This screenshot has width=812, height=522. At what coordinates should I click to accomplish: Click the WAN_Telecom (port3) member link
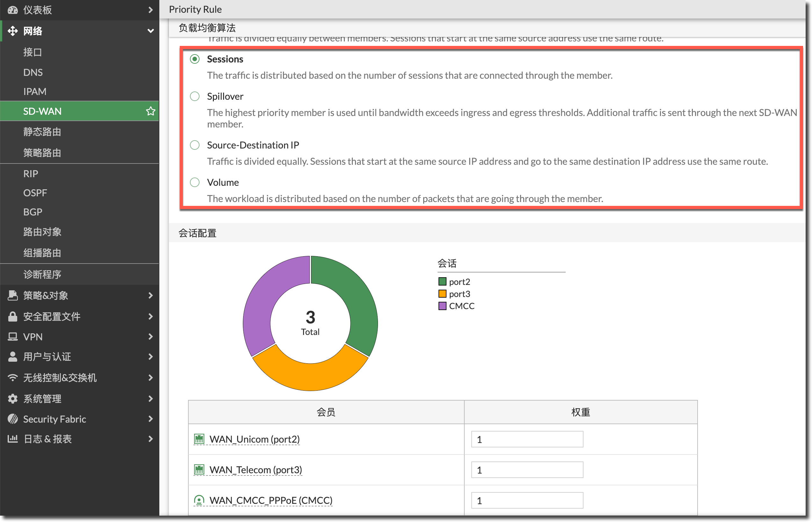[x=256, y=470]
